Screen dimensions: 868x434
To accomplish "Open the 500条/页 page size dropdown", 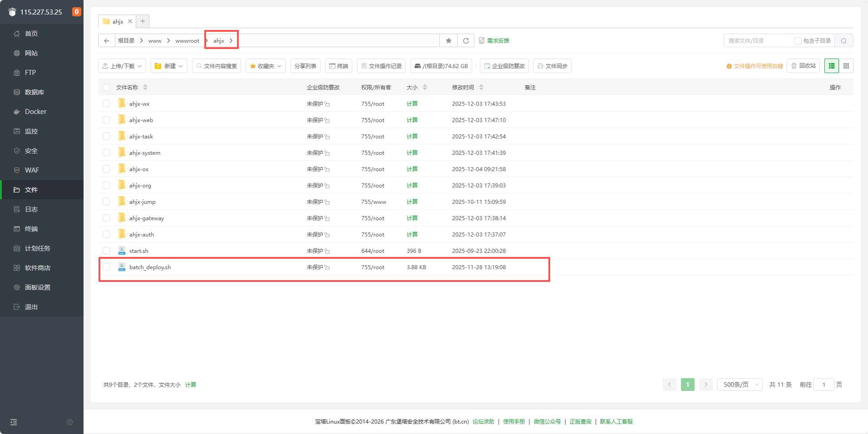I will [x=740, y=385].
